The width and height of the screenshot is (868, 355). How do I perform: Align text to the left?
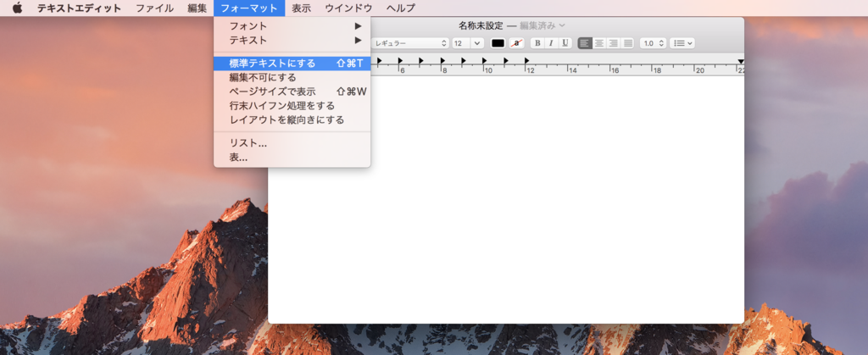(585, 43)
